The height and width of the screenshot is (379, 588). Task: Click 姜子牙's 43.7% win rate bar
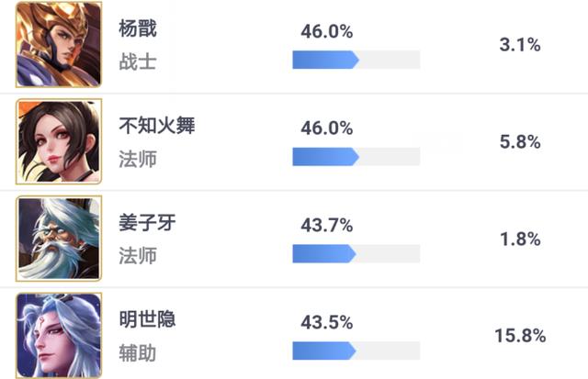(356, 253)
